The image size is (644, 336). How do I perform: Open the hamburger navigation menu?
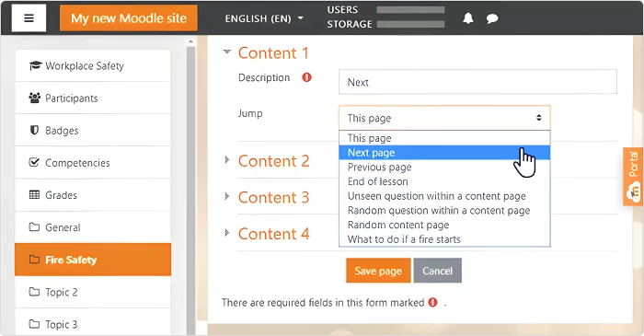tap(29, 18)
